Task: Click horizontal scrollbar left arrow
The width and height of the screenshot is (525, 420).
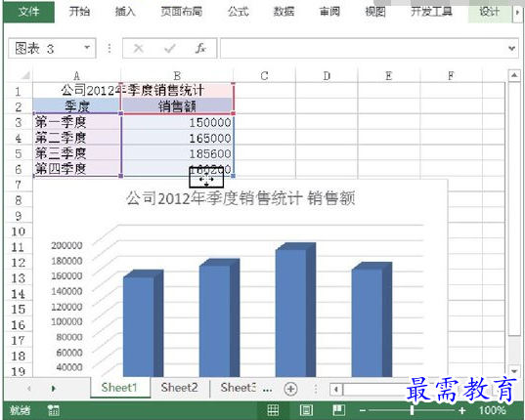Action: 336,390
